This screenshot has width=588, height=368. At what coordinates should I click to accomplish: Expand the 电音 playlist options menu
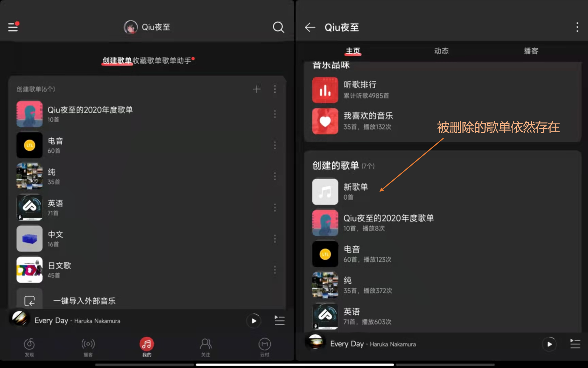[x=275, y=145]
